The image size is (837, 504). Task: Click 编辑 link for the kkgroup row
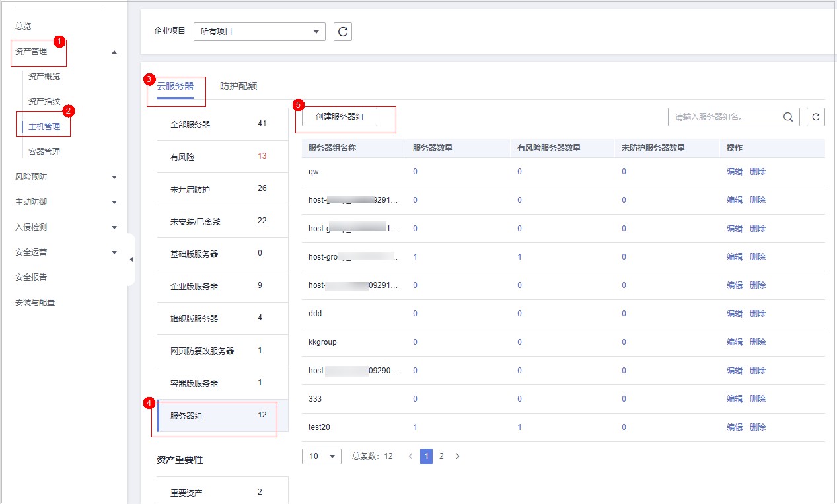coord(734,342)
